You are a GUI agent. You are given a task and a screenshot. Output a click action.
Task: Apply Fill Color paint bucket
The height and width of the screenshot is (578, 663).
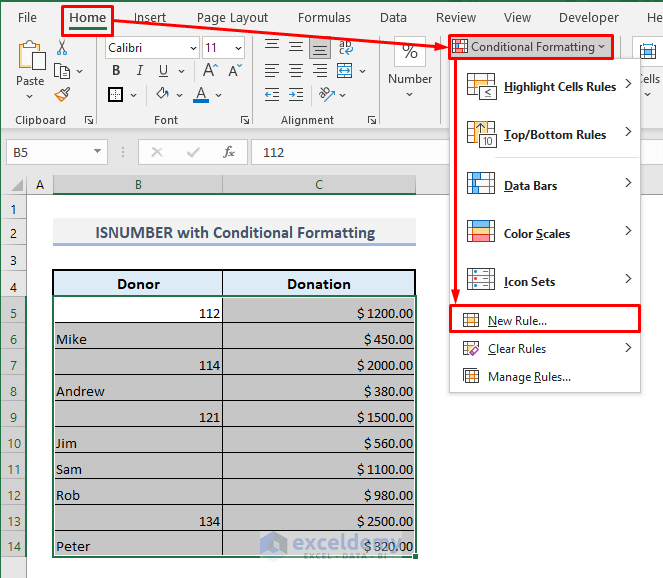(162, 94)
